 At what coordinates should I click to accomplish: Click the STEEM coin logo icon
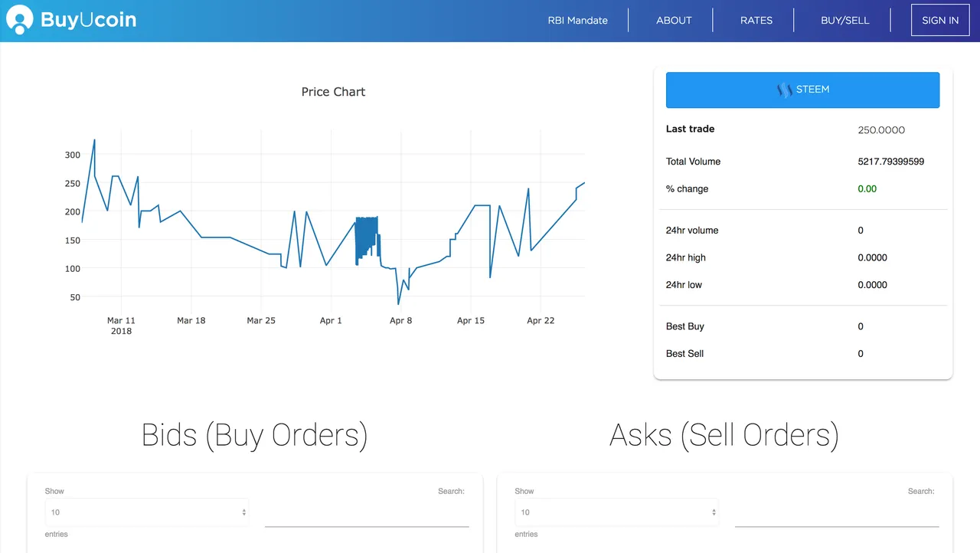(x=784, y=90)
